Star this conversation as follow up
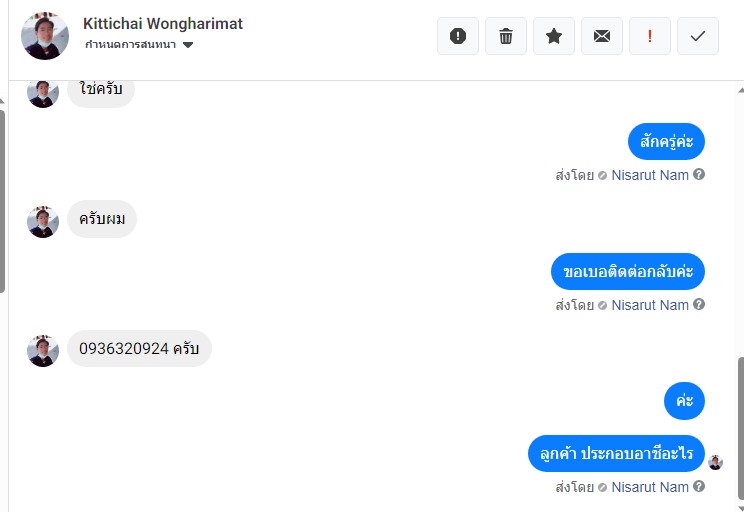Screen dimensions: 744x512 554,36
